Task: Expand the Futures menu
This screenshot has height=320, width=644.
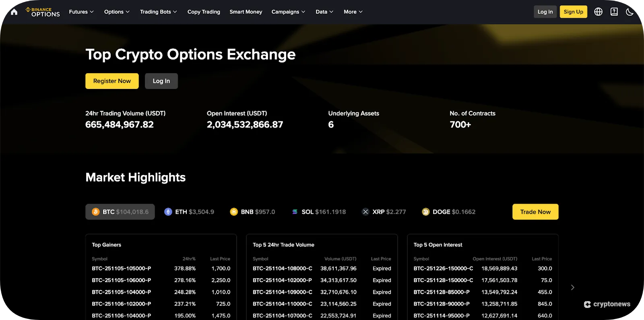Action: tap(81, 12)
